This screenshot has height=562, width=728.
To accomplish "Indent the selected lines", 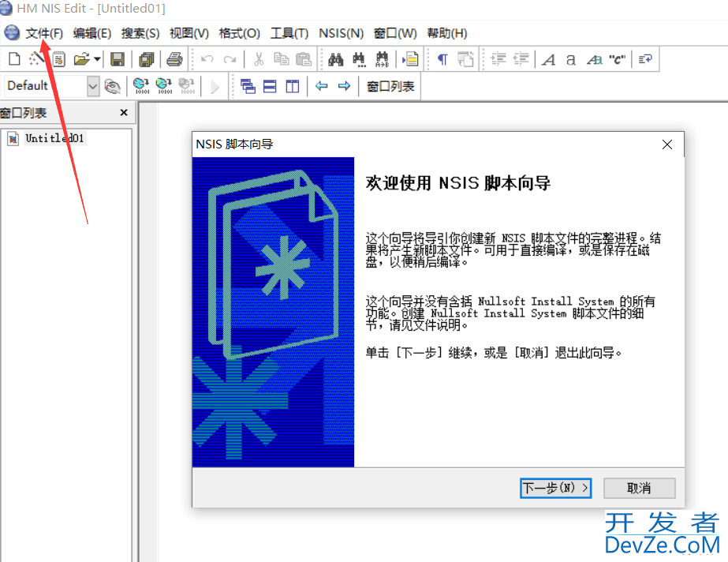I will coord(498,59).
